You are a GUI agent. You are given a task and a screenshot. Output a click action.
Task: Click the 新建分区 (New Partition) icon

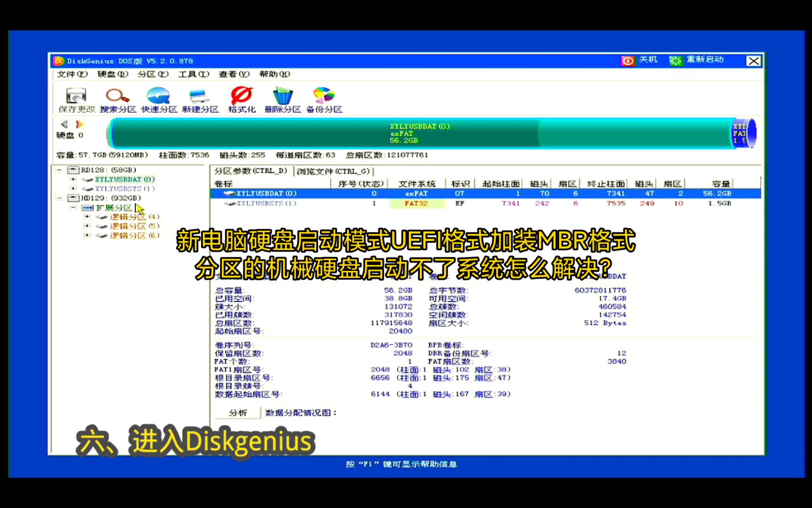pyautogui.click(x=200, y=98)
